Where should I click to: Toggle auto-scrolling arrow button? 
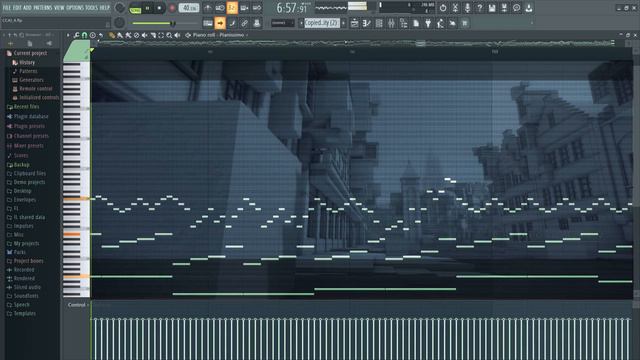tap(220, 23)
